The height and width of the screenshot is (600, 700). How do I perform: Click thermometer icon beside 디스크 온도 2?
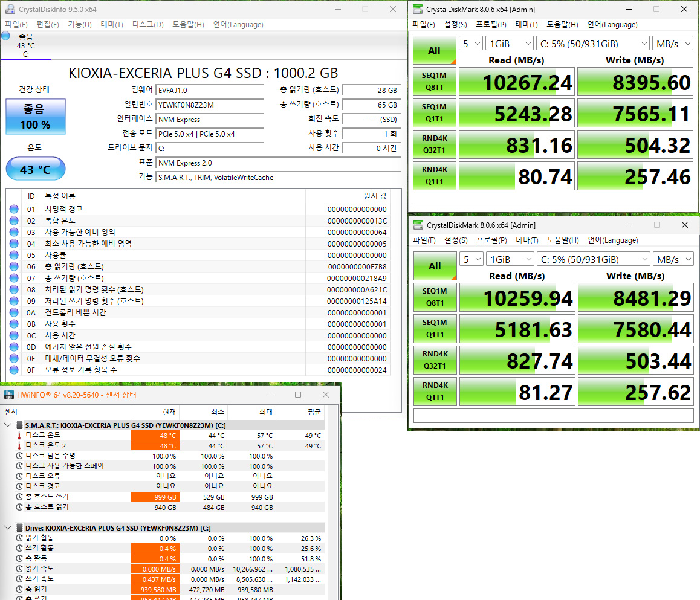(x=19, y=446)
